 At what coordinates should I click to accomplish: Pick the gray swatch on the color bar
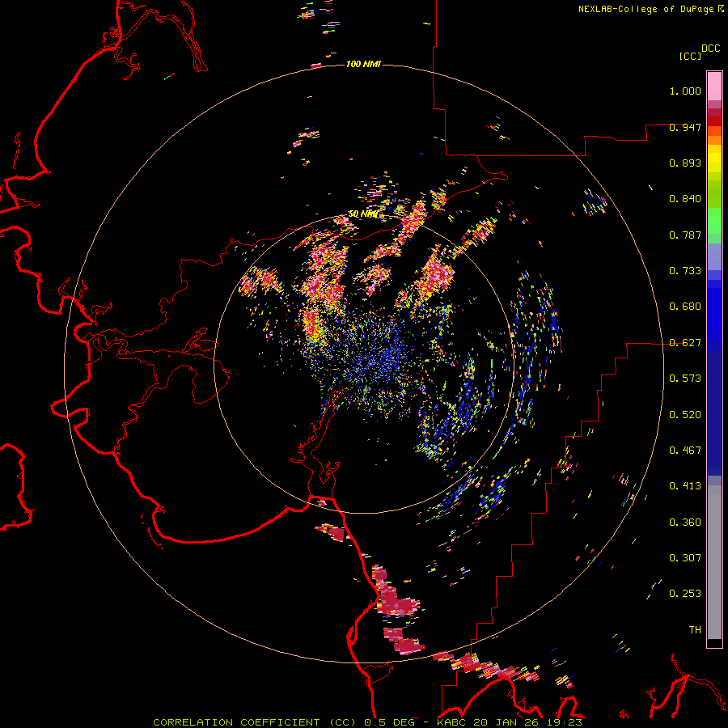pyautogui.click(x=714, y=562)
